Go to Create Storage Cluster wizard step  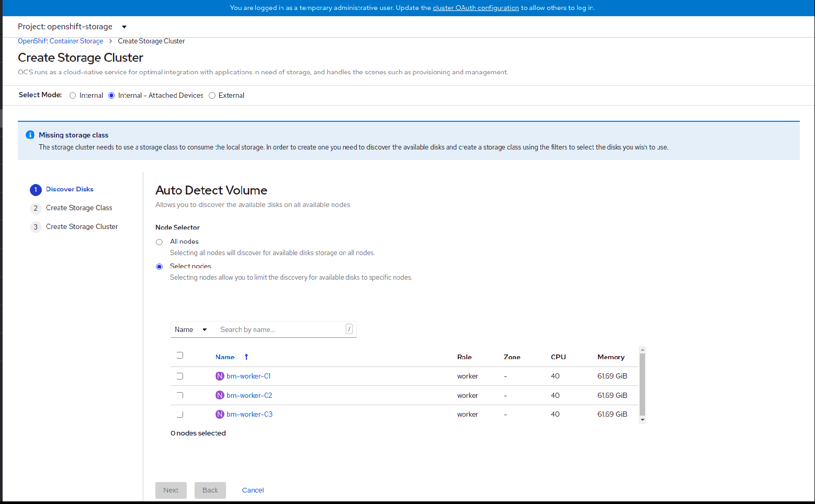82,226
